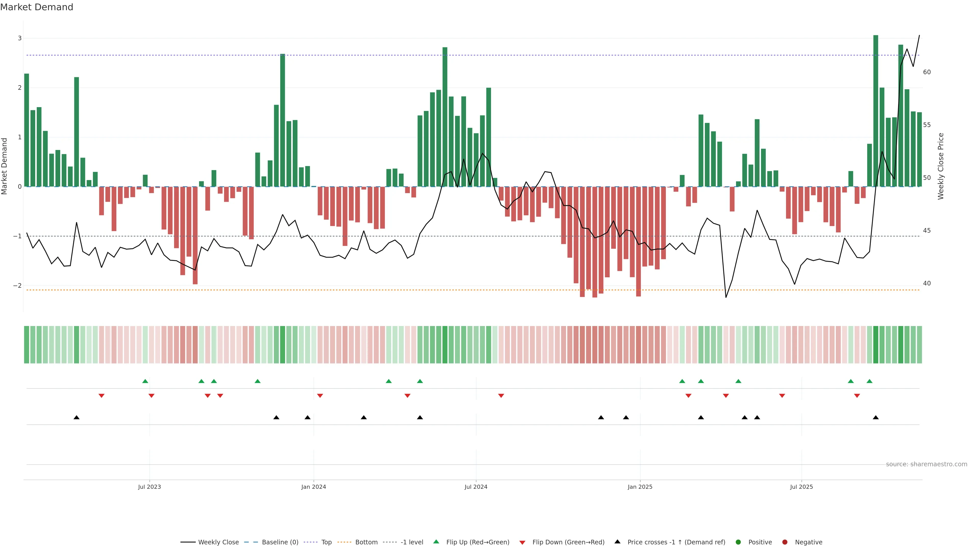Click the green Positive circle legend icon
The image size is (980, 551).
pos(738,542)
